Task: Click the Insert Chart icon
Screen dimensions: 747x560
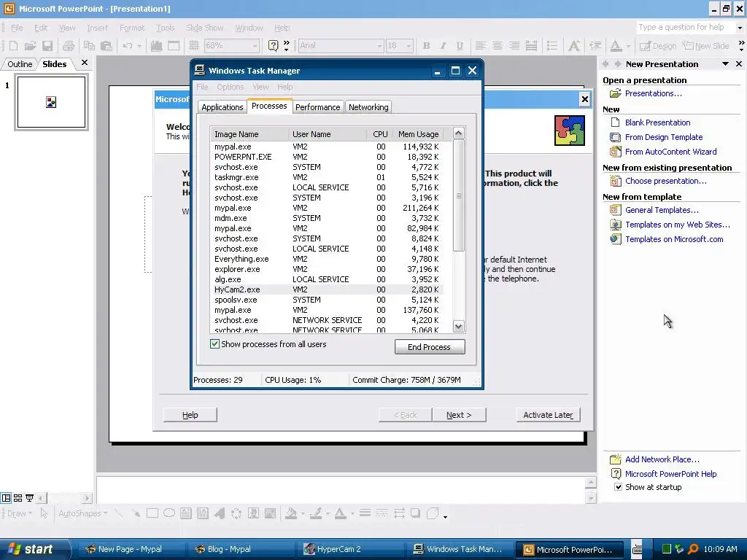Action: click(156, 46)
